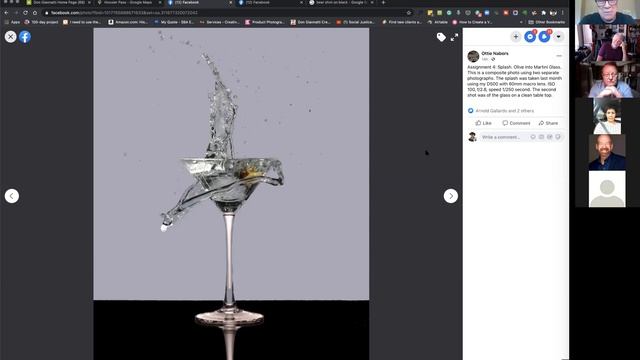Like the post

coord(483,123)
